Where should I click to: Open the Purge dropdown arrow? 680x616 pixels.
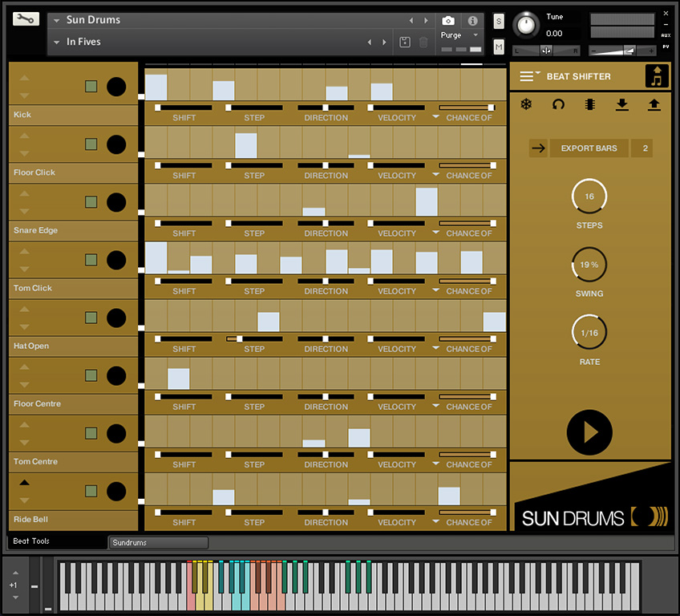click(x=476, y=34)
